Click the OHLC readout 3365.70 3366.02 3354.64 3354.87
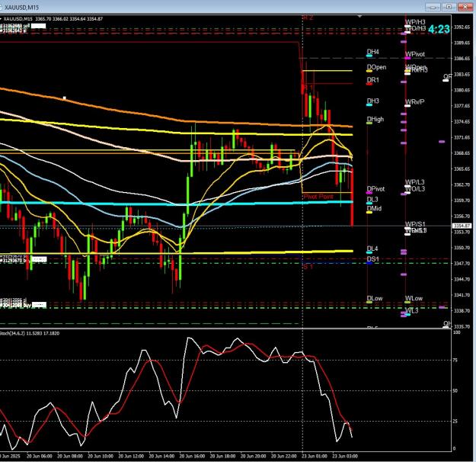The image size is (476, 462). (69, 19)
